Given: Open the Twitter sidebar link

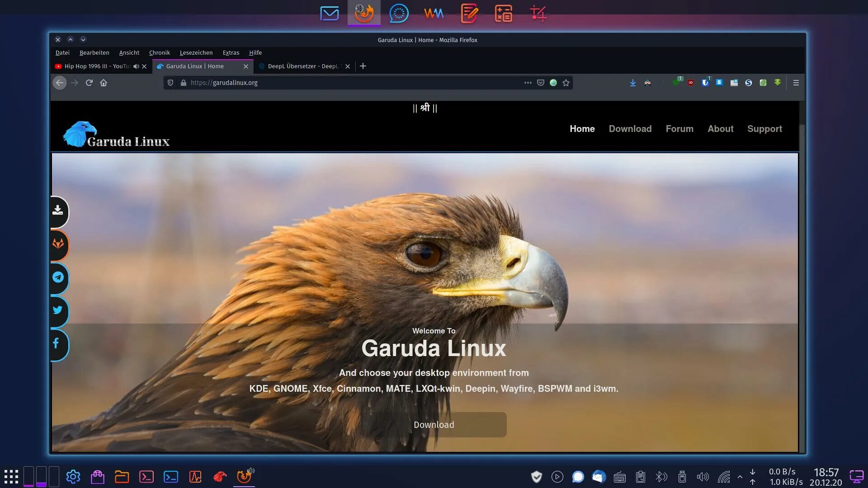Looking at the screenshot, I should tap(58, 310).
